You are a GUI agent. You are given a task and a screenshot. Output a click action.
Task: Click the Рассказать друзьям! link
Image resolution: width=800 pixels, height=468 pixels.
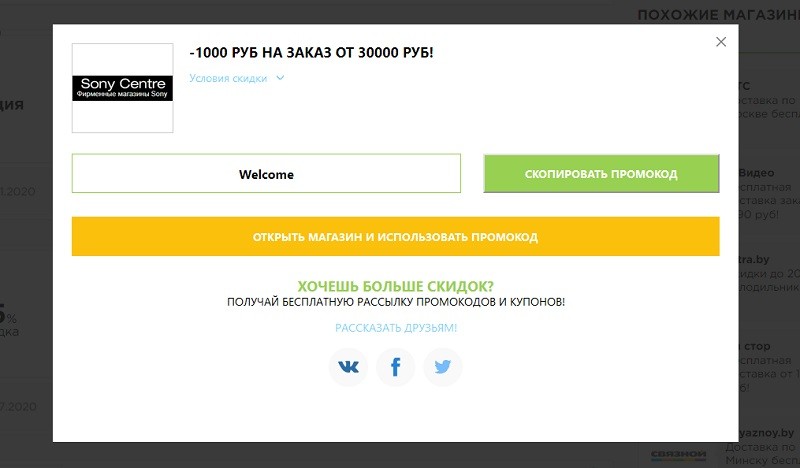coord(396,328)
